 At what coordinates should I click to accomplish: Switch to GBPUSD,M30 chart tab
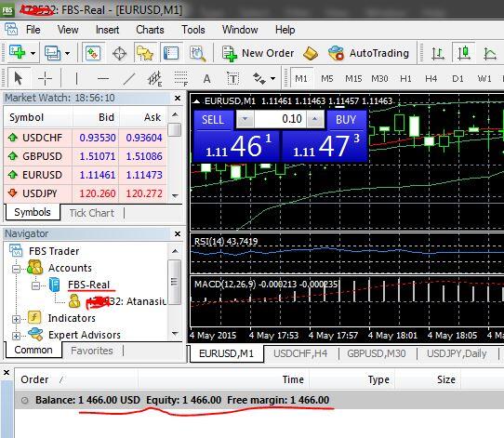(377, 353)
